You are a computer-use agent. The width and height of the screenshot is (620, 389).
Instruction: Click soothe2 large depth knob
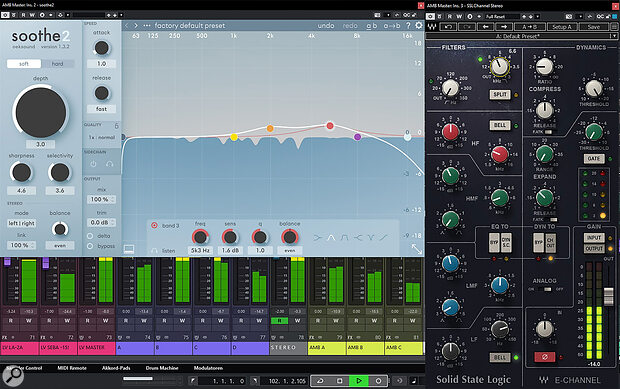pos(41,113)
